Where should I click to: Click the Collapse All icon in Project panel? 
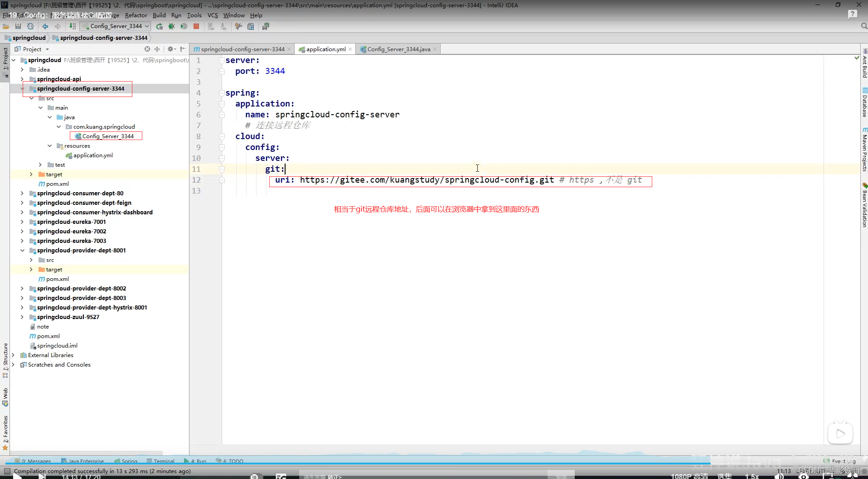tap(157, 49)
